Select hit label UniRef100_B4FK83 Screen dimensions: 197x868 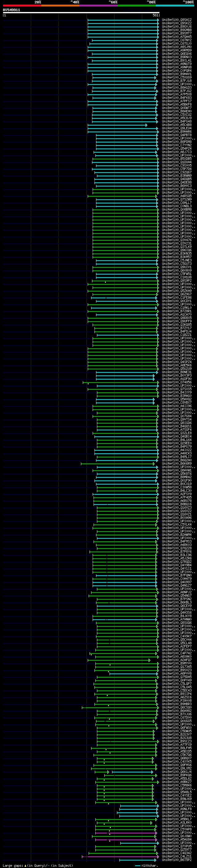[x=177, y=98]
